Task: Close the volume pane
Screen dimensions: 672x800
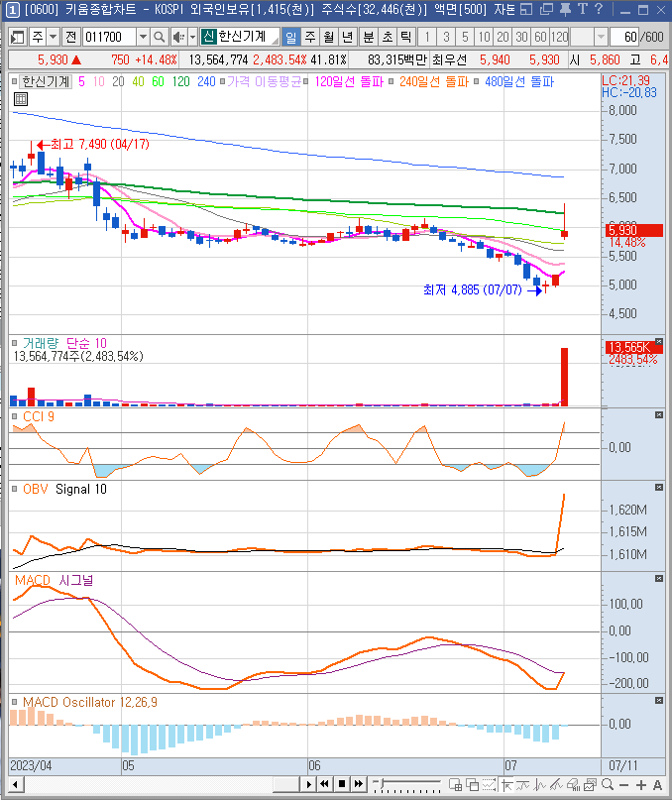Action: pyautogui.click(x=659, y=341)
